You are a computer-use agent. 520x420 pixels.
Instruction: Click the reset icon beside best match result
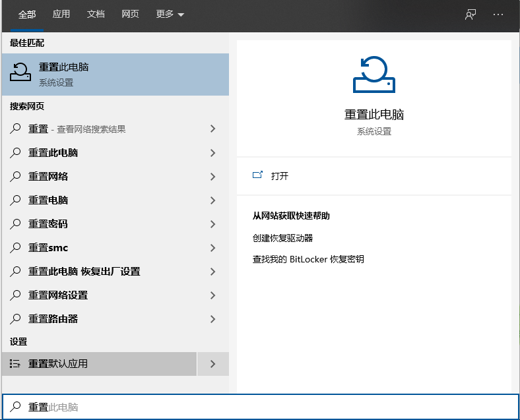pos(21,74)
